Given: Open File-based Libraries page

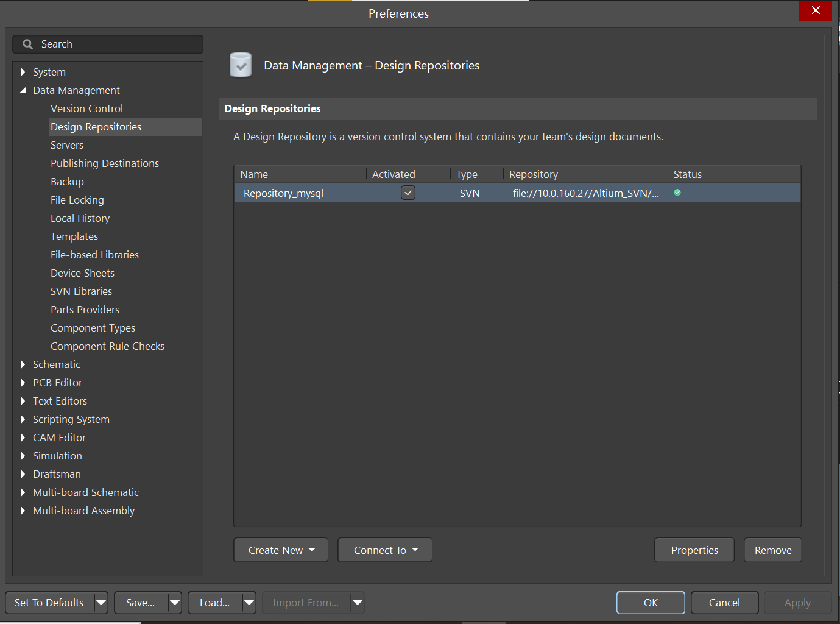Looking at the screenshot, I should click(94, 255).
